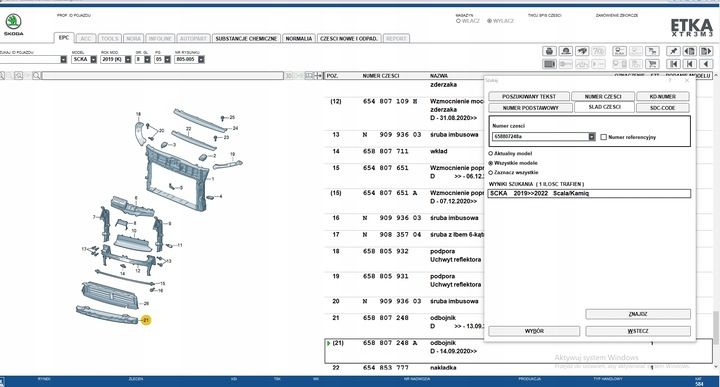This screenshot has height=387, width=720.
Task: Open the CZESCI NOWE I ODPAD. tab
Action: (x=349, y=39)
